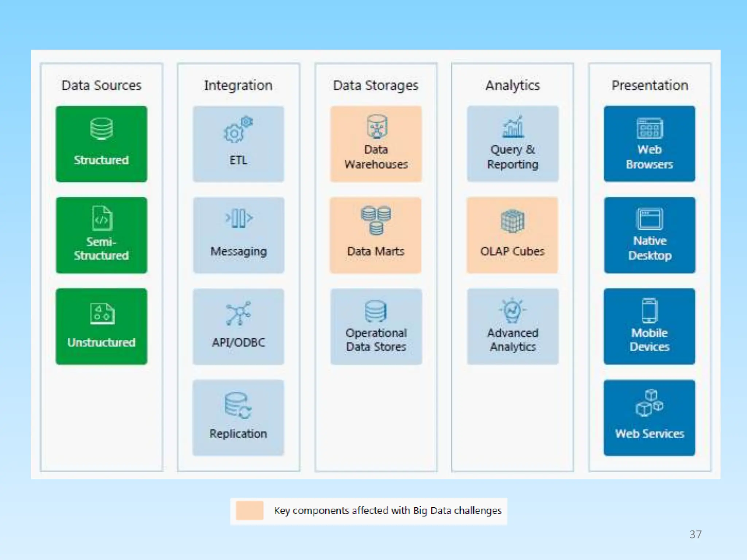Click the Unstructured data source tile
The width and height of the screenshot is (747, 560).
[101, 326]
